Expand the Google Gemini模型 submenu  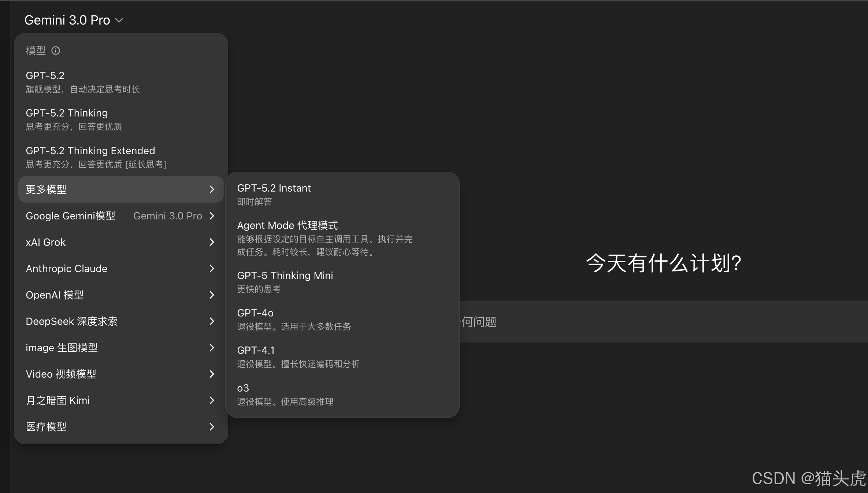click(x=120, y=216)
